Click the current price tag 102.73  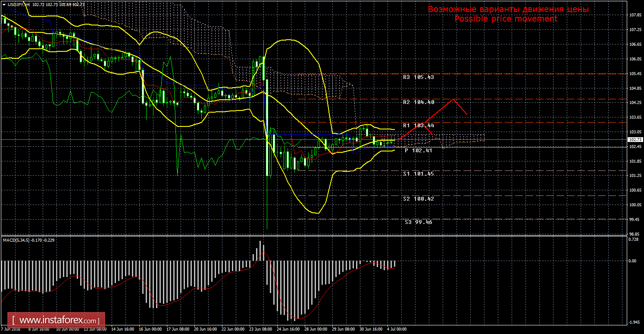click(x=636, y=140)
